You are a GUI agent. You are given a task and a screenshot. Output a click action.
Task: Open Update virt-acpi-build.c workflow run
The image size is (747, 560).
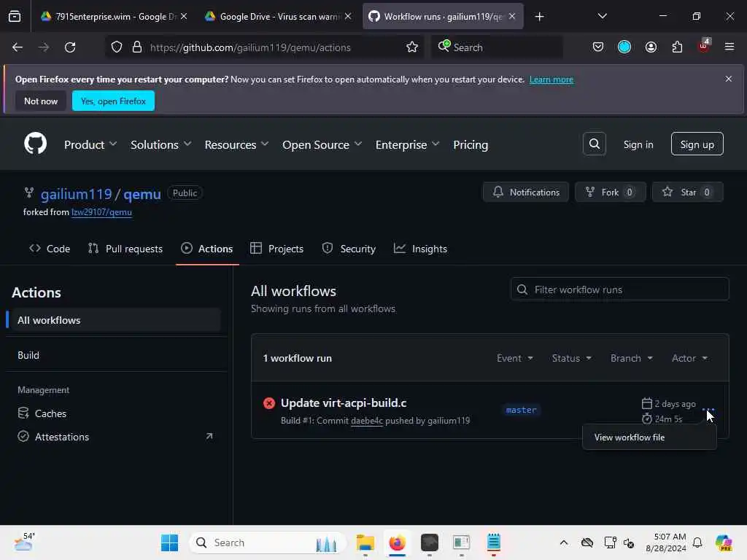coord(344,402)
